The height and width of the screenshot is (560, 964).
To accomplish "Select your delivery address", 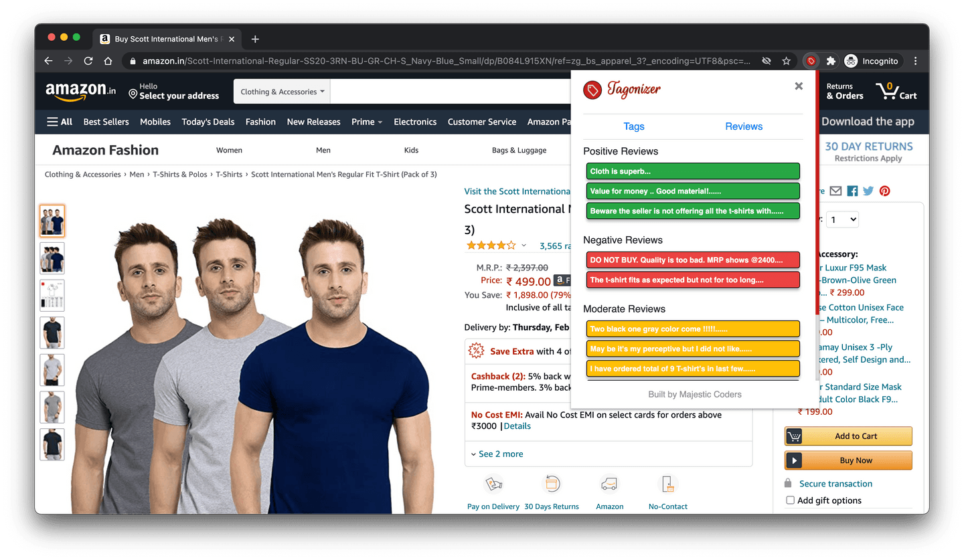I will 173,92.
